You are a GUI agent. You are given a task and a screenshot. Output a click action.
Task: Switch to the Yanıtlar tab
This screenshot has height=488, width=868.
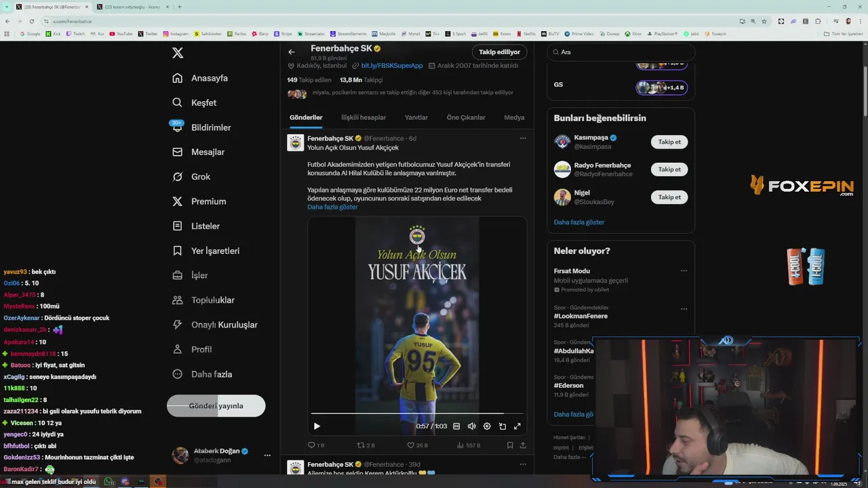point(416,117)
